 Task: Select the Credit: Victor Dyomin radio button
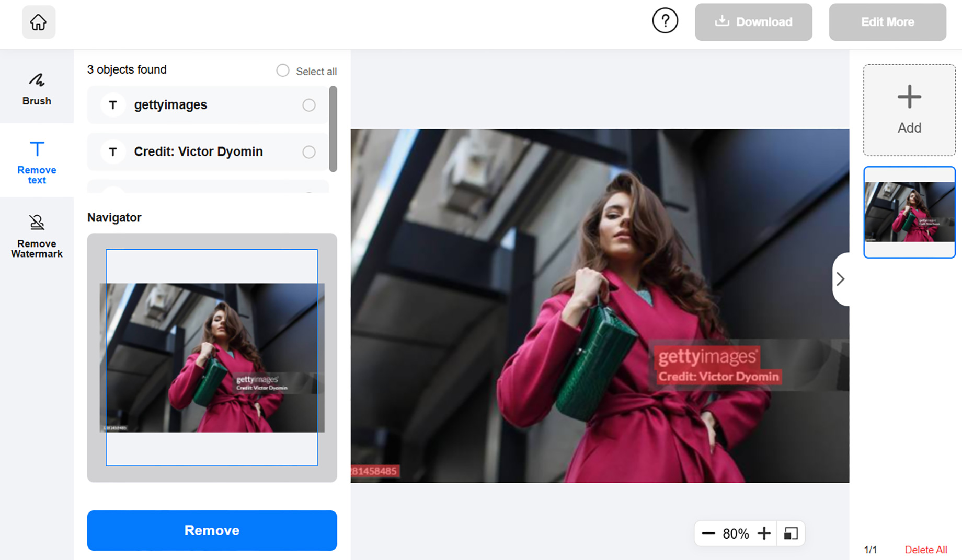309,152
